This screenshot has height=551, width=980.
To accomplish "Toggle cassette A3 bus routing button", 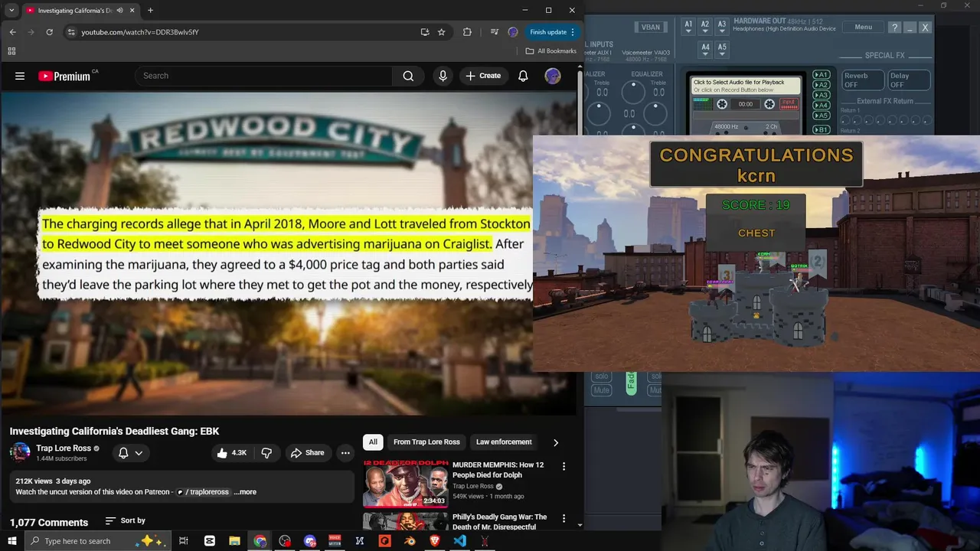I will click(x=821, y=95).
